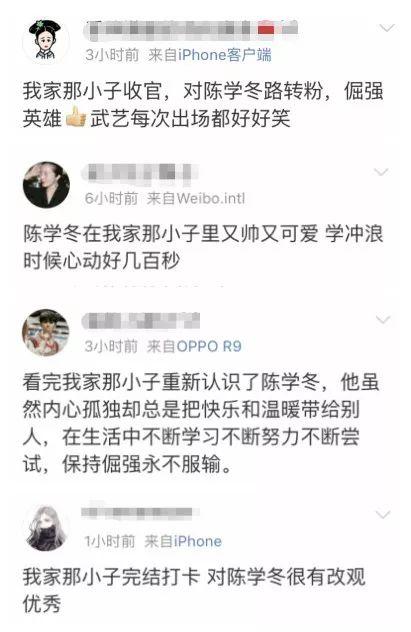The width and height of the screenshot is (411, 632).
Task: Open the blurred username of the fourth post
Action: point(140,512)
